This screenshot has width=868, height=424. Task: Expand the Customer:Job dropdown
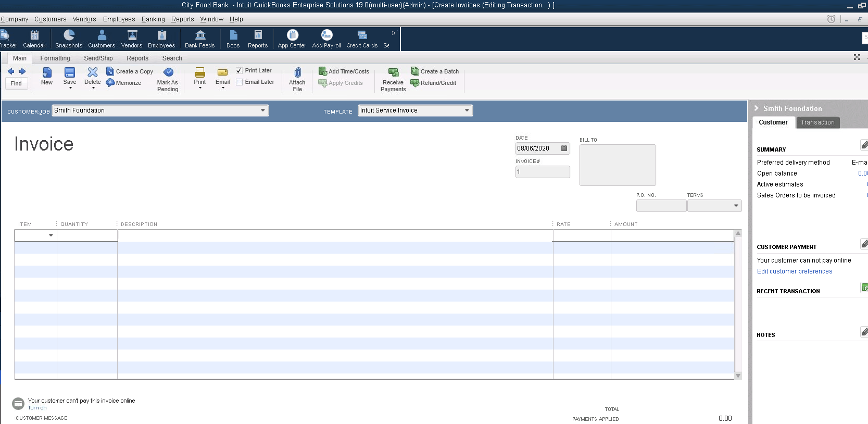pyautogui.click(x=263, y=110)
